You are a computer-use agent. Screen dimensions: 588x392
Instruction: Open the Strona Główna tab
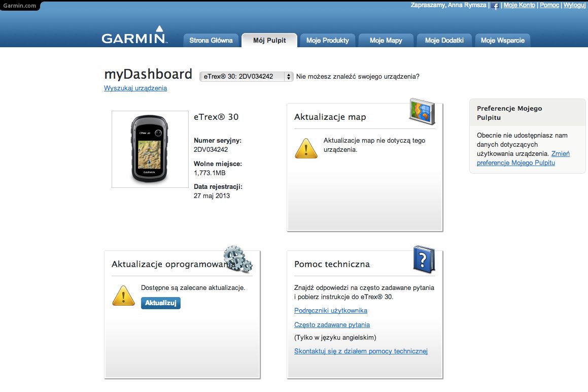[211, 40]
